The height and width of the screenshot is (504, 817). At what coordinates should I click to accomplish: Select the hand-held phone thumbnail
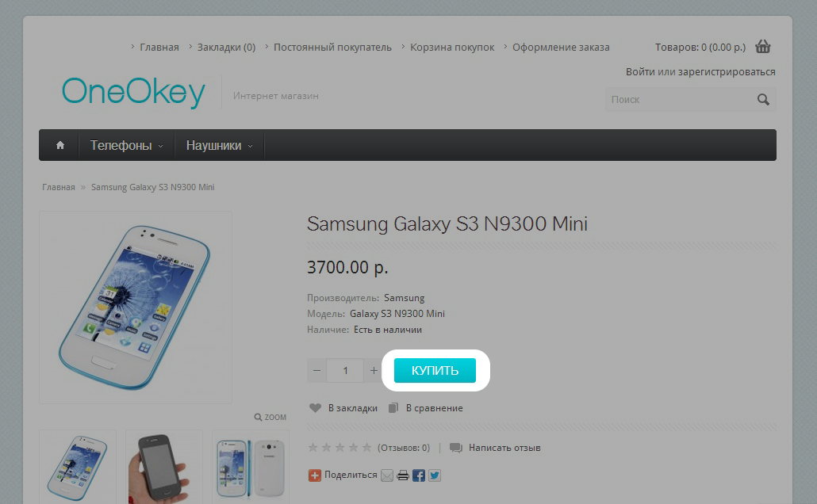tap(163, 467)
